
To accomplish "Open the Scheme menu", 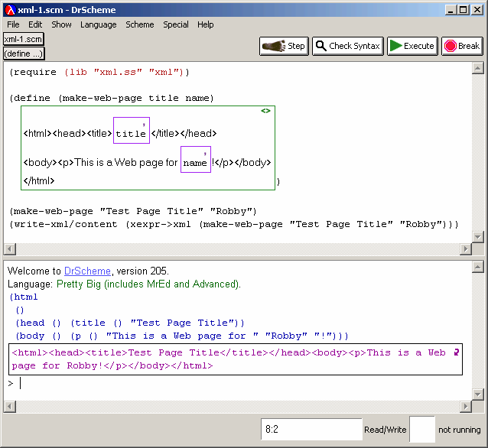I will pyautogui.click(x=140, y=24).
